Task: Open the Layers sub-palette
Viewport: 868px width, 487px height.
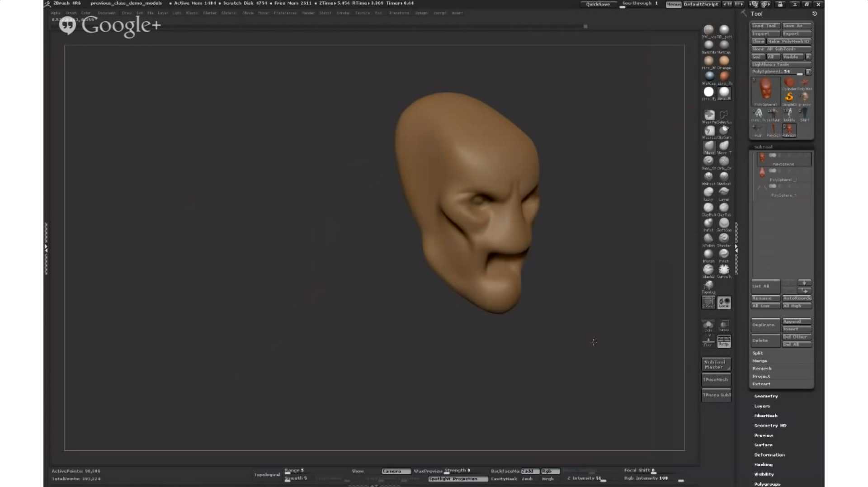Action: coord(762,406)
